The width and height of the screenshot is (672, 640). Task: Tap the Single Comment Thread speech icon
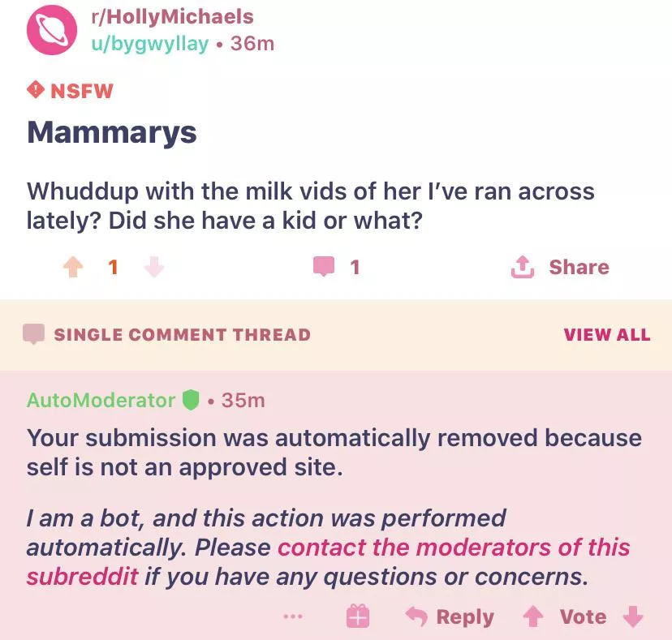(33, 334)
